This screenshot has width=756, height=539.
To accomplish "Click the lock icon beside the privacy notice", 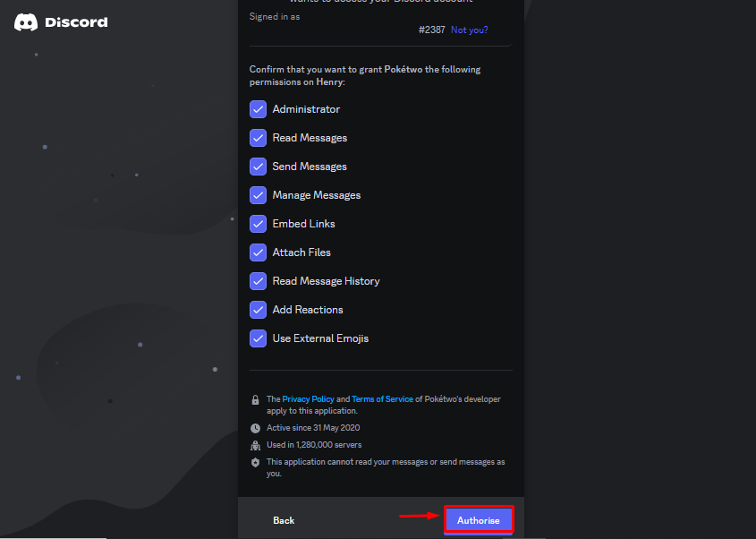I will [x=255, y=399].
